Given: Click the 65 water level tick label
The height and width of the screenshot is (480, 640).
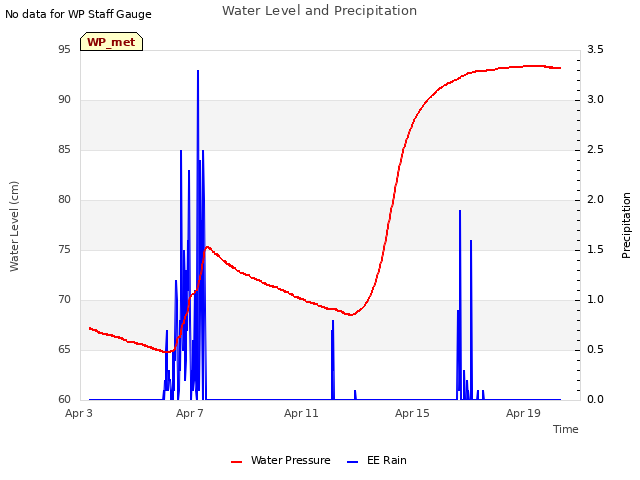Looking at the screenshot, I should pyautogui.click(x=64, y=350).
